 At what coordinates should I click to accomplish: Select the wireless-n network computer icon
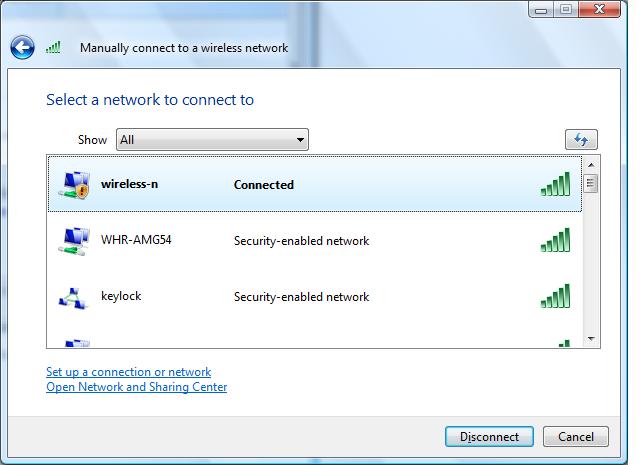74,185
